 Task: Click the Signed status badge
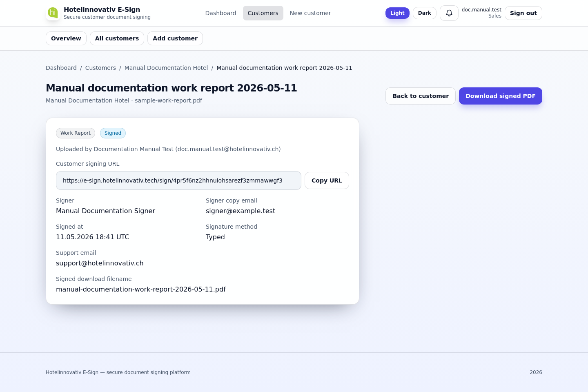pyautogui.click(x=113, y=133)
